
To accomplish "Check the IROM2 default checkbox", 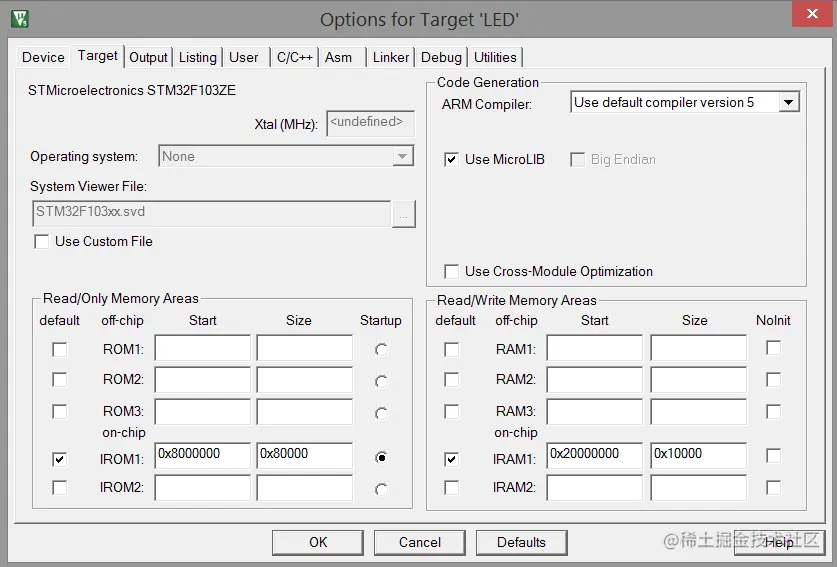I will [x=60, y=487].
